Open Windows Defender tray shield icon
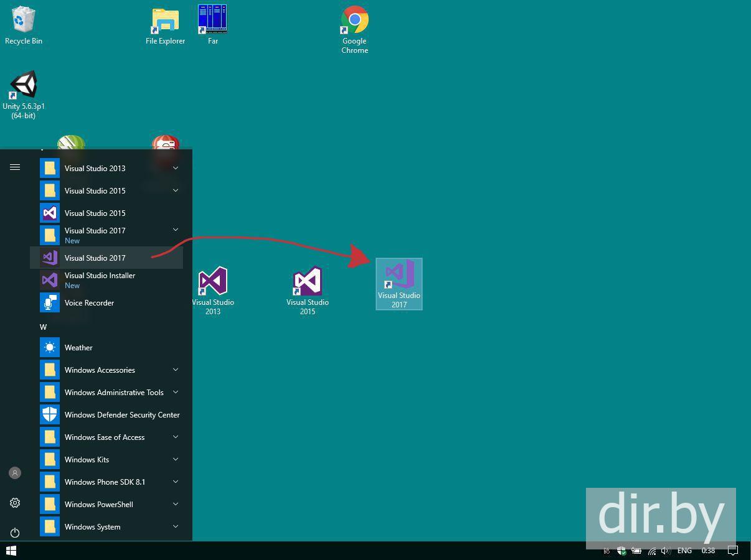751x560 pixels. coord(621,551)
